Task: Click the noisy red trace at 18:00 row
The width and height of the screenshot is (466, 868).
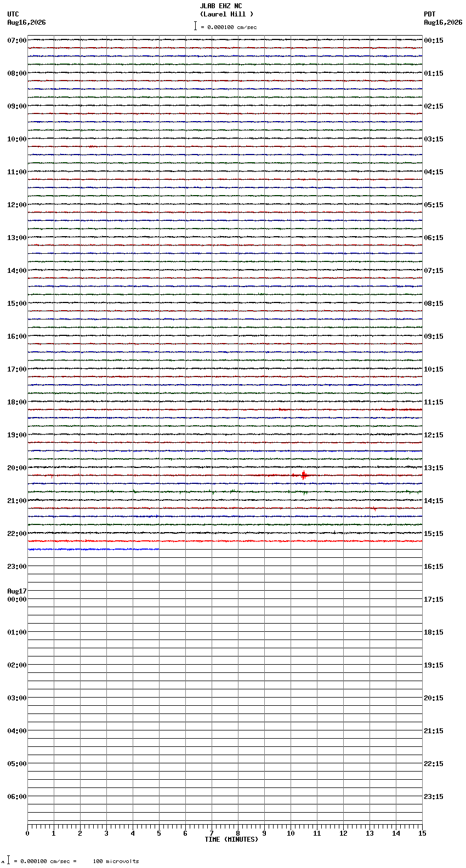Action: [225, 409]
